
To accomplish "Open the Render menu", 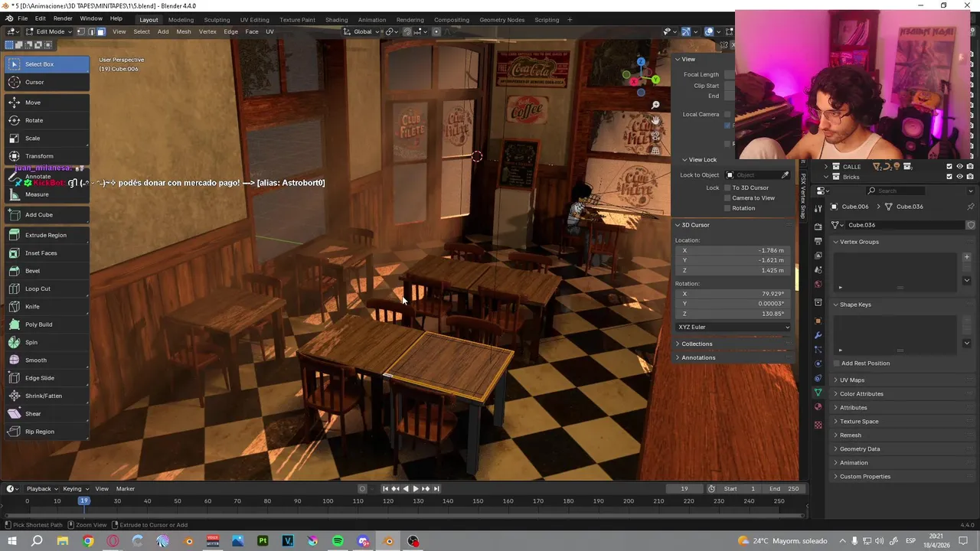I will coord(63,18).
